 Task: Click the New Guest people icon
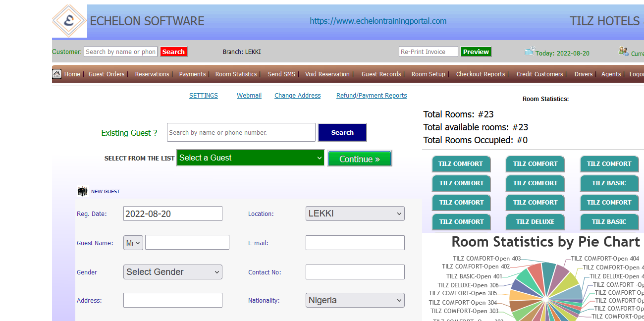tap(82, 191)
